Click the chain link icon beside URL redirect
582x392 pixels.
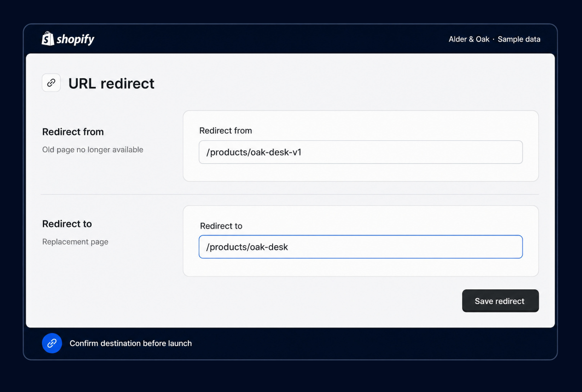point(52,83)
